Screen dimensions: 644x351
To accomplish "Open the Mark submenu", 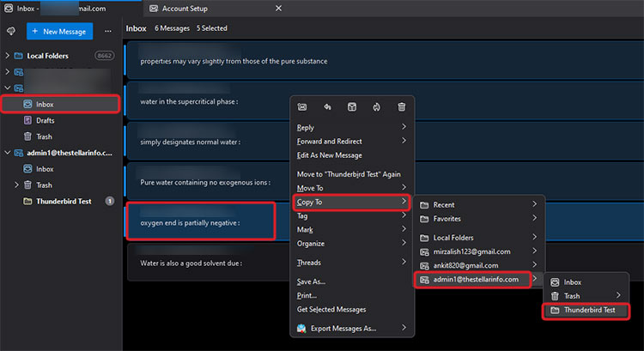I will pos(352,229).
